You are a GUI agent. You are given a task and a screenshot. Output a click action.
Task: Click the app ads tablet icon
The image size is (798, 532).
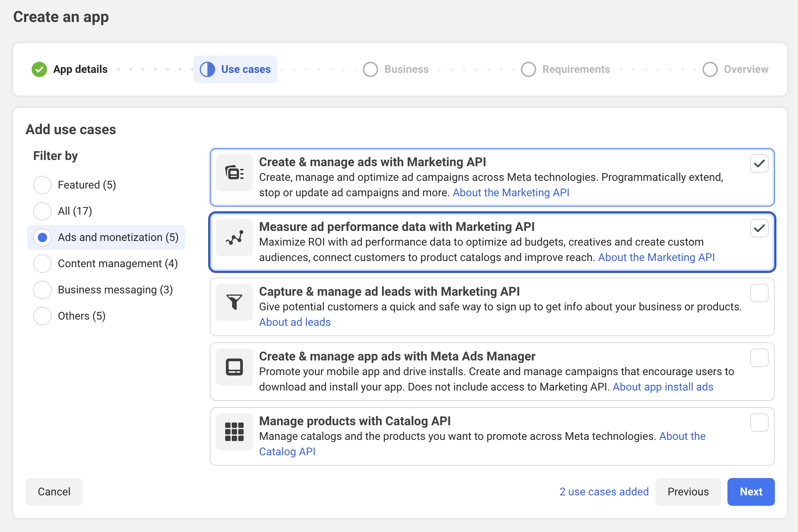click(x=234, y=367)
